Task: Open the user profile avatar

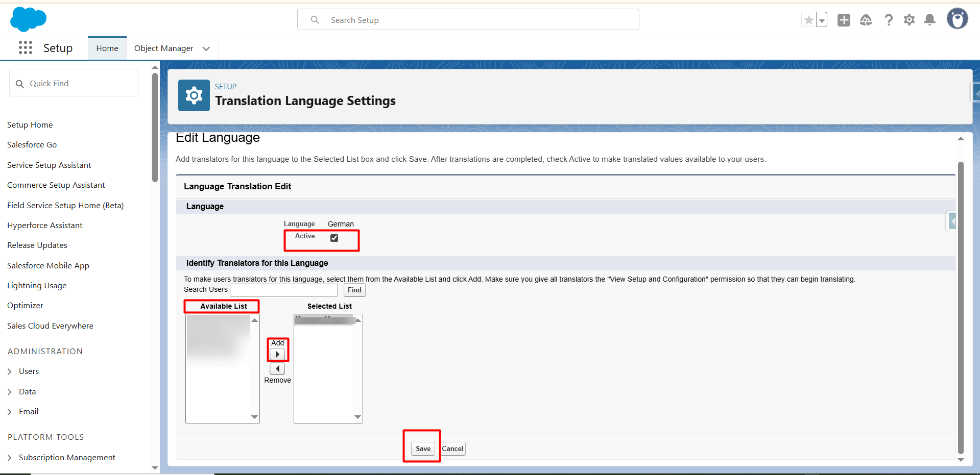Action: click(957, 19)
